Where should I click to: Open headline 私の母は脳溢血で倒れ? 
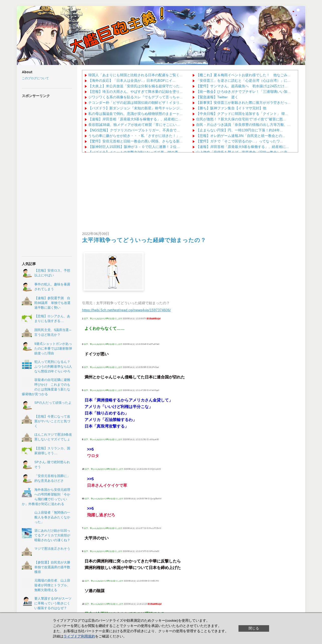point(135,114)
